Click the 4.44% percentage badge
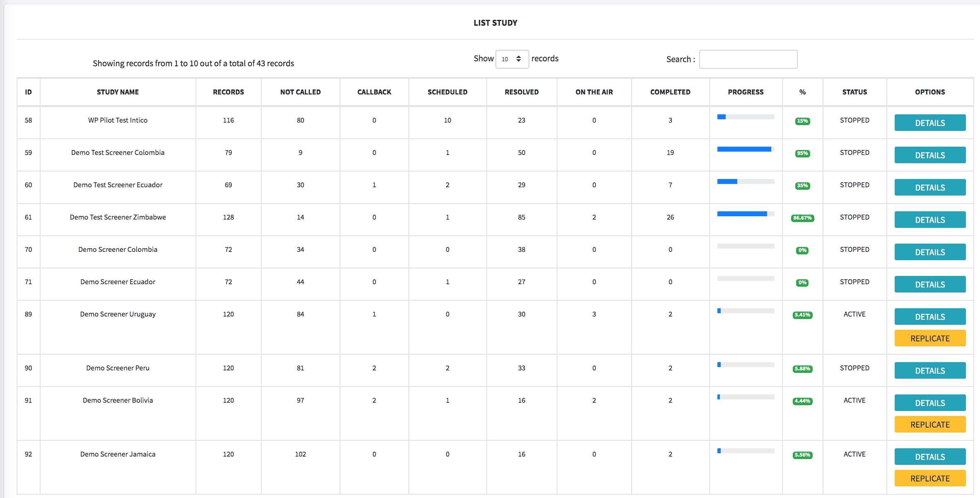Viewport: 980px width, 498px height. coord(802,401)
